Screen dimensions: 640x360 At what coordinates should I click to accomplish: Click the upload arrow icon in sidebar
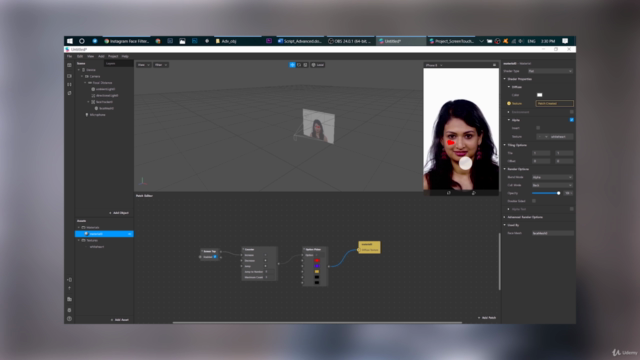tap(69, 288)
